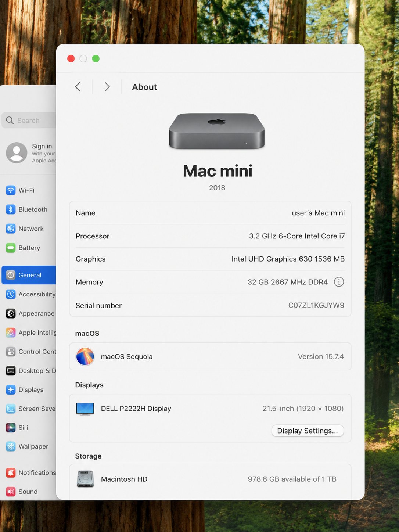Open the Sound speaker icon
The width and height of the screenshot is (399, 532).
tap(11, 492)
